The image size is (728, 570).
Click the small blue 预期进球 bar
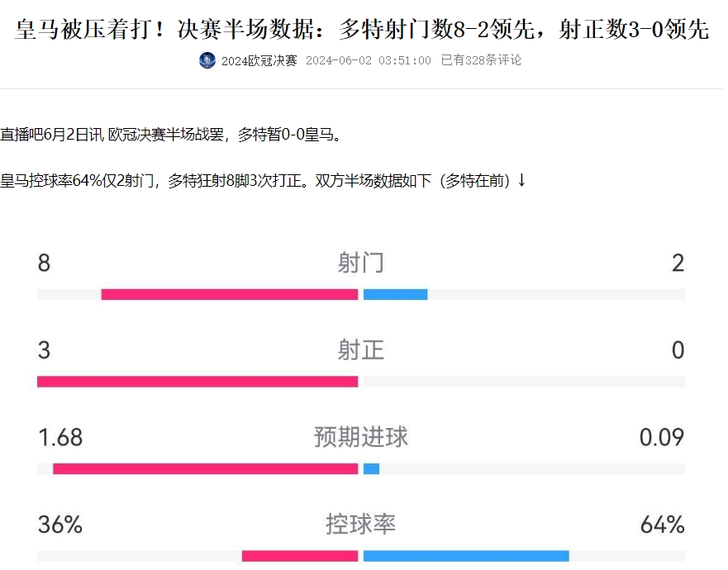point(371,468)
